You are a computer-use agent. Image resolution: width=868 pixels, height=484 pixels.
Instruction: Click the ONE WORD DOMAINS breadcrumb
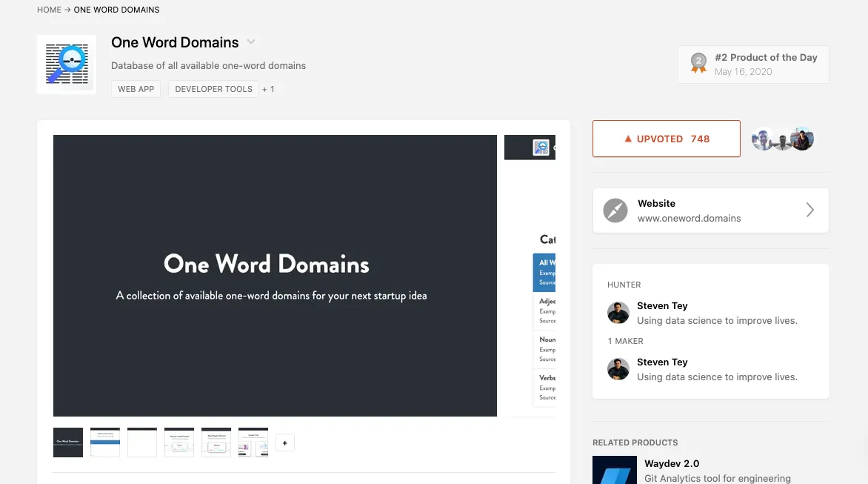(x=116, y=10)
